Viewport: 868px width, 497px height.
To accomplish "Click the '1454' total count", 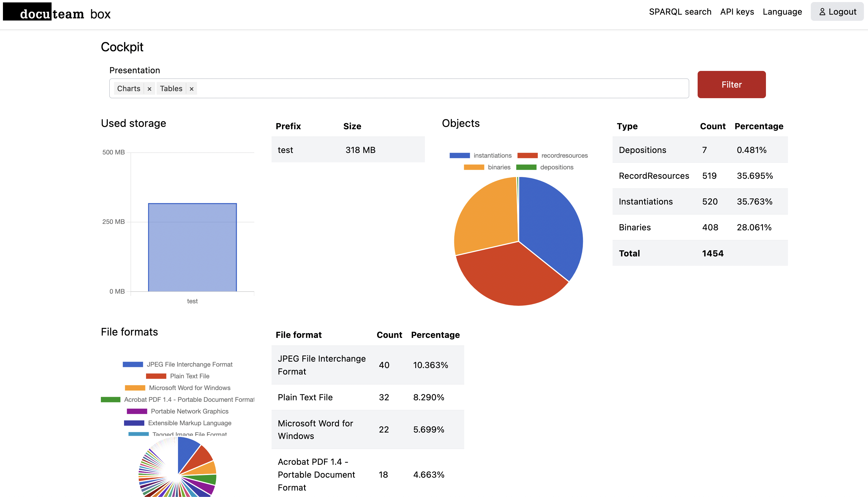I will 713,253.
